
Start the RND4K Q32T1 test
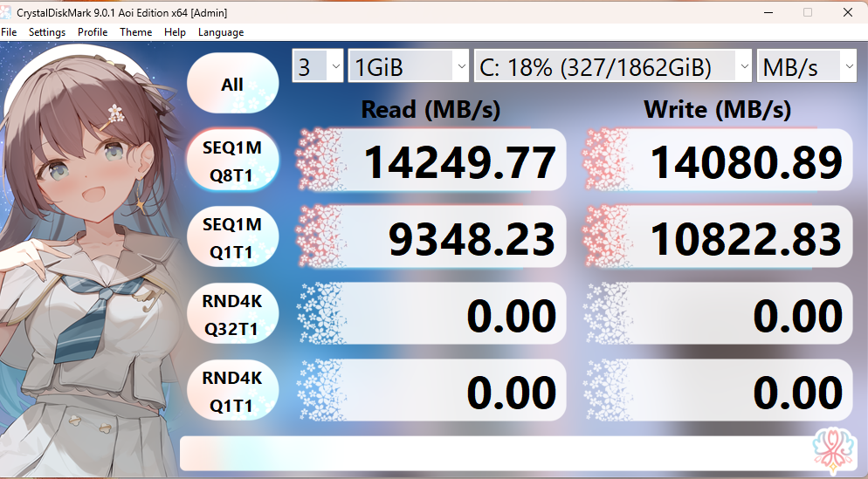tap(232, 315)
